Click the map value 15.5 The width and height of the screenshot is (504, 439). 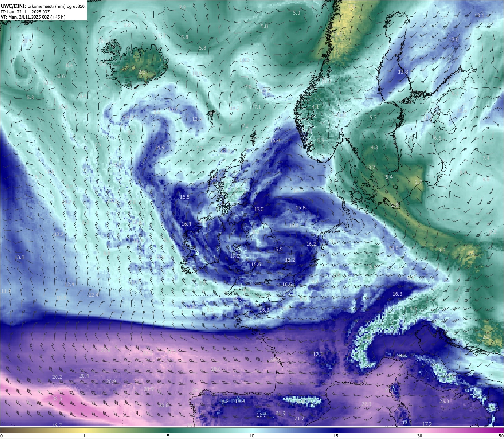[278, 249]
